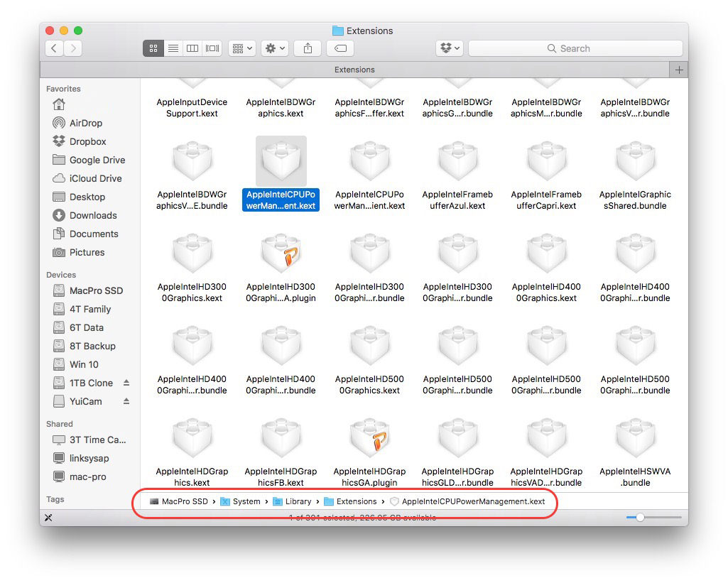Switch to column view

(192, 48)
